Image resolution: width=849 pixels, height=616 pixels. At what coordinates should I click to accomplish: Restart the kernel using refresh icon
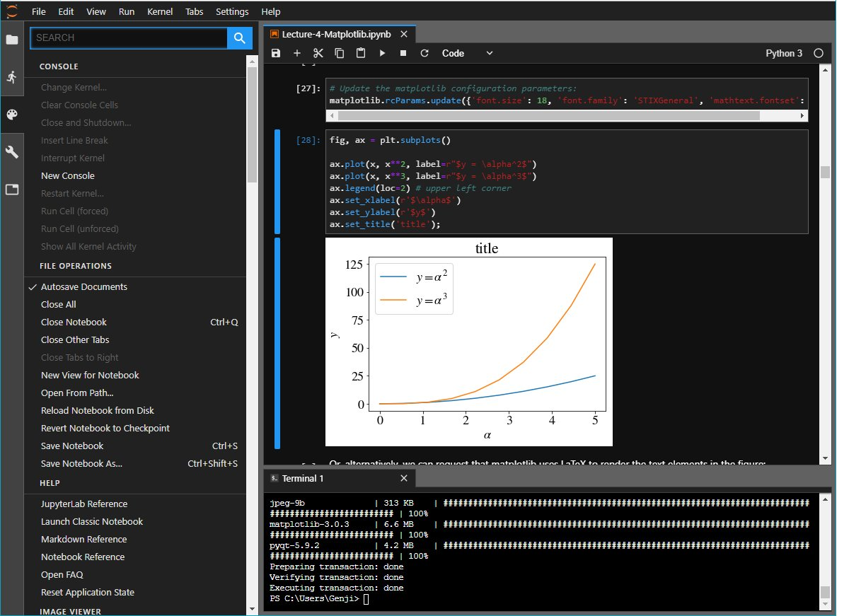(424, 53)
